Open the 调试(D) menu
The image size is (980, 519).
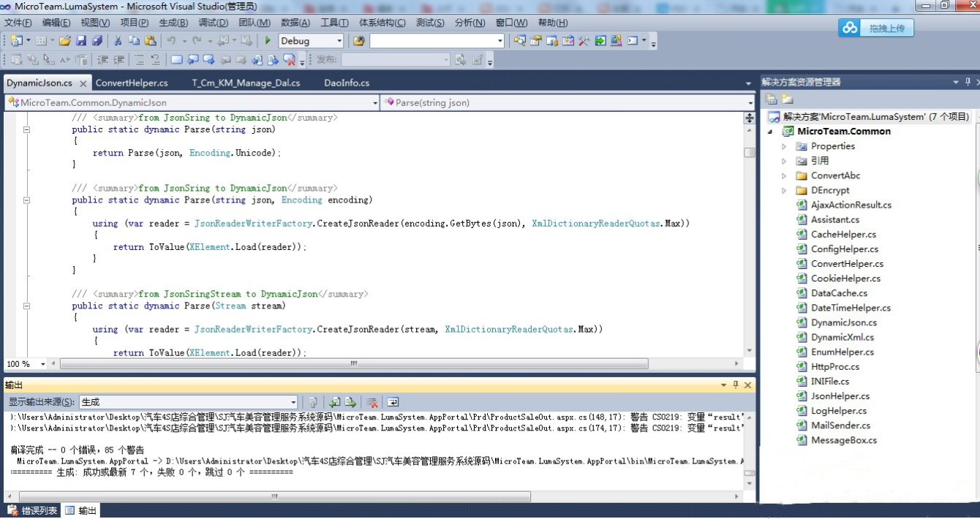tap(213, 23)
